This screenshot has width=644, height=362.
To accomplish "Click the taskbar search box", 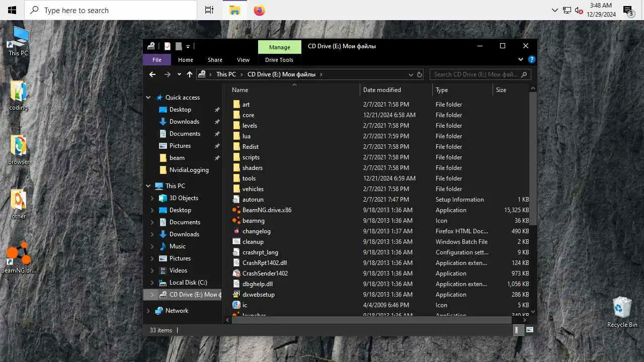I will click(x=111, y=10).
